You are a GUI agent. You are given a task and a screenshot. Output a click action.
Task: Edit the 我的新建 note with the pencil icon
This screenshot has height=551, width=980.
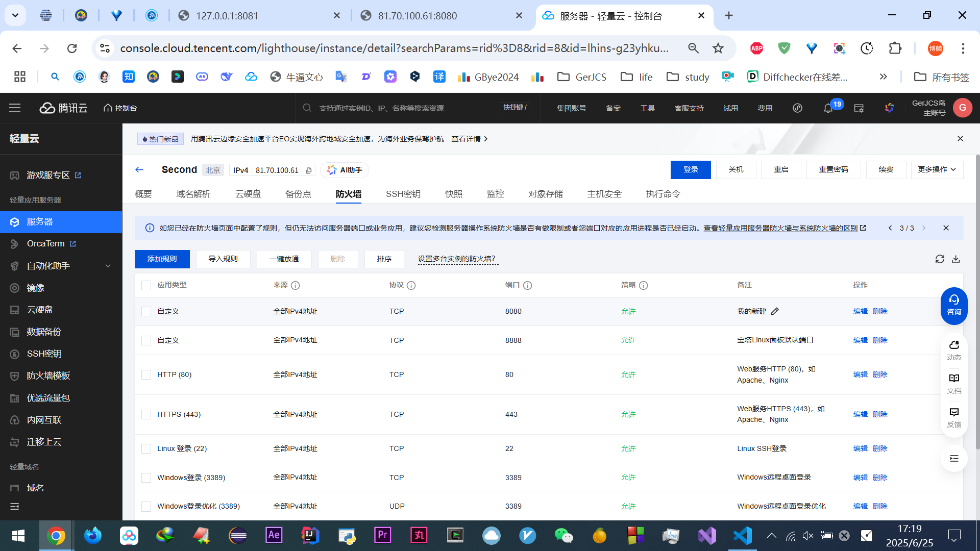coord(775,311)
